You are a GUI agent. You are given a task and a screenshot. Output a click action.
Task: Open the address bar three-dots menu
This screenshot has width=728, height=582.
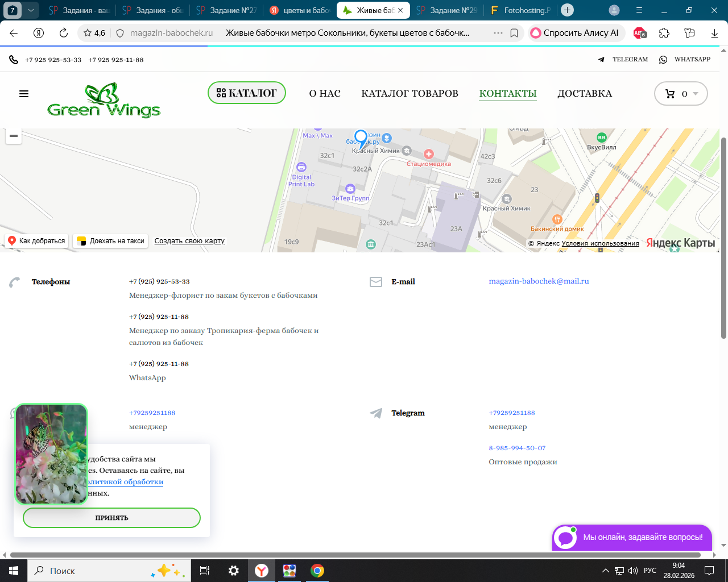(498, 33)
